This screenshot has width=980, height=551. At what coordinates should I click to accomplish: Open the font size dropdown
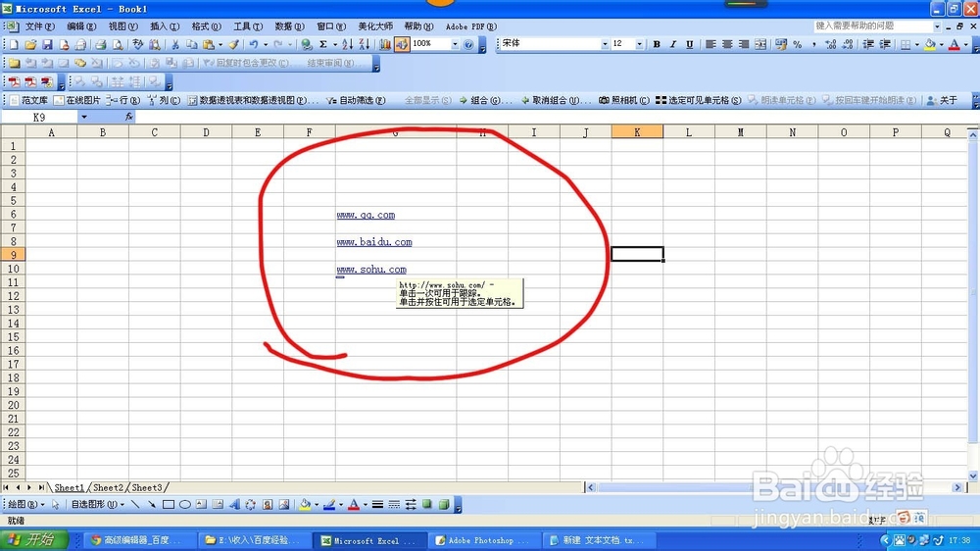tap(639, 44)
